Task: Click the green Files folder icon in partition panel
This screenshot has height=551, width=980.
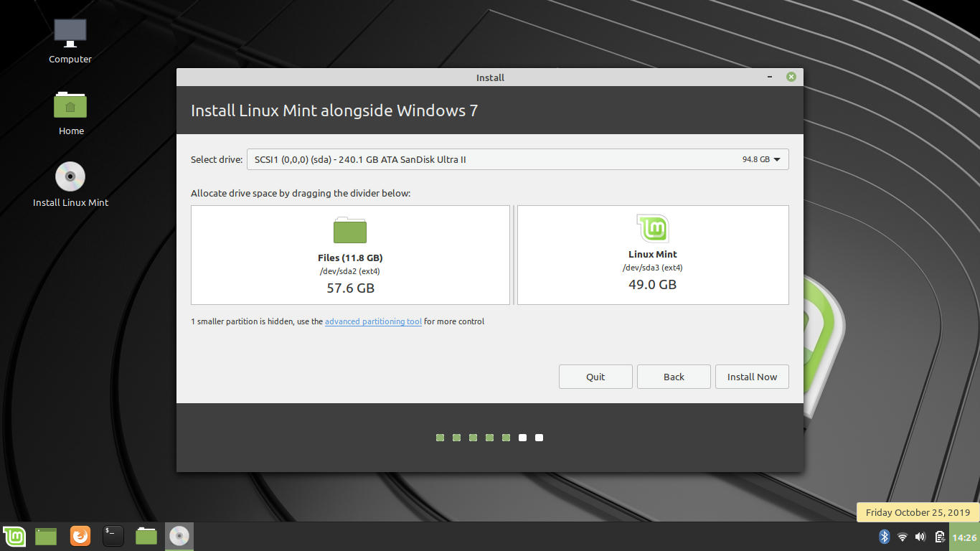Action: (350, 230)
